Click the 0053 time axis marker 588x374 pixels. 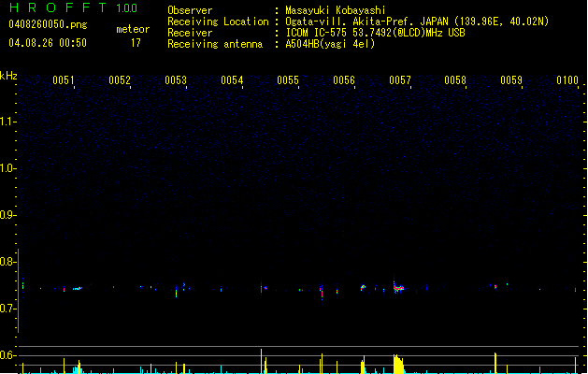[x=176, y=80]
